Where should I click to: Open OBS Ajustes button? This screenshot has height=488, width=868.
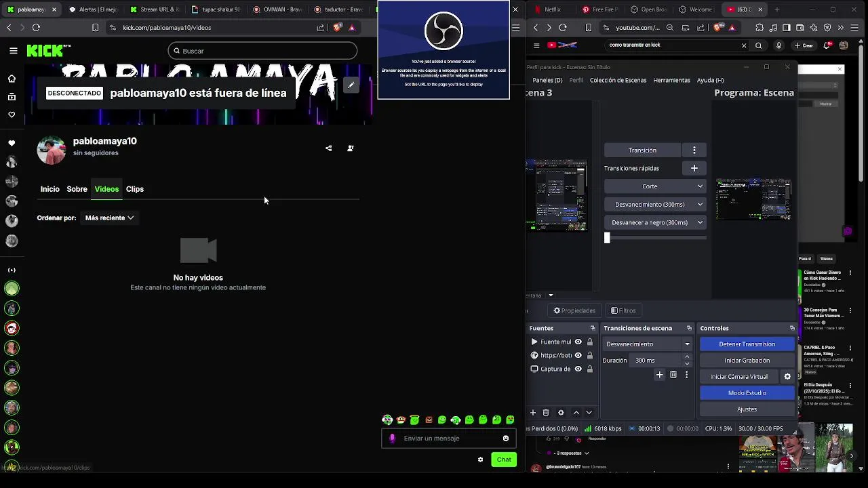(747, 409)
